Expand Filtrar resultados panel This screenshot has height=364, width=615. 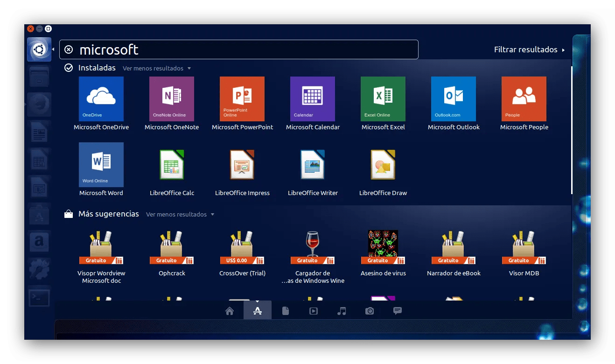tap(530, 49)
